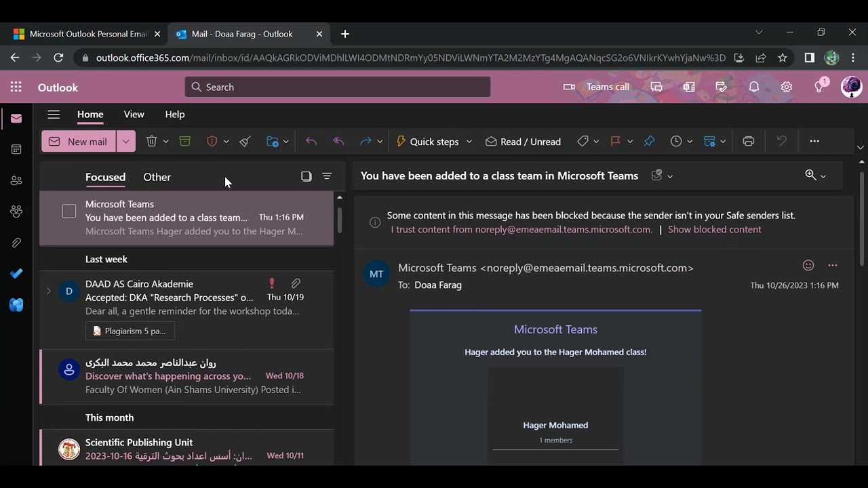Select the Focused inbox tab
The image size is (868, 488).
[105, 177]
